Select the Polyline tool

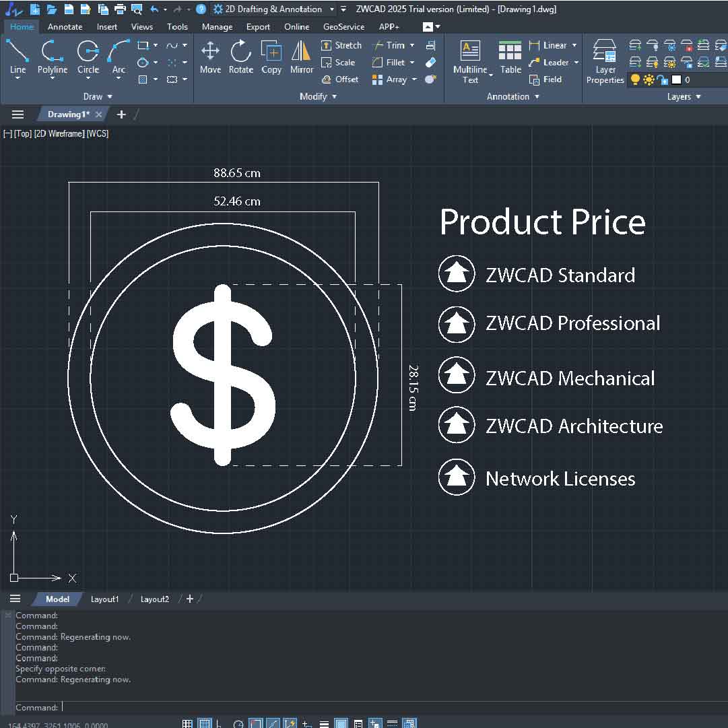53,57
